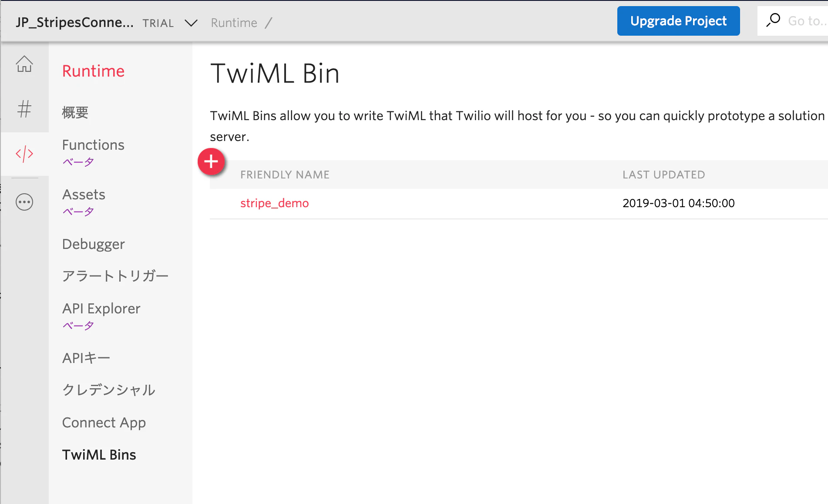This screenshot has height=504, width=828.
Task: Click the 2019-03-01 04:50:00 timestamp
Action: 678,203
